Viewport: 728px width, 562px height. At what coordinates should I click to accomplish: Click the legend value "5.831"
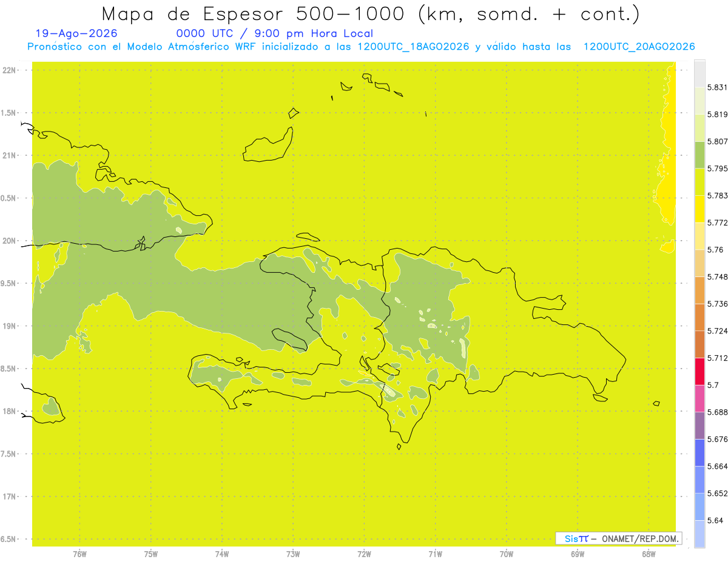717,87
